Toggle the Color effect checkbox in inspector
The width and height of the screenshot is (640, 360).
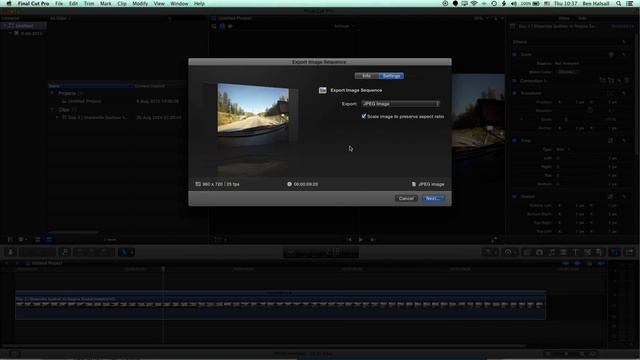(x=514, y=54)
